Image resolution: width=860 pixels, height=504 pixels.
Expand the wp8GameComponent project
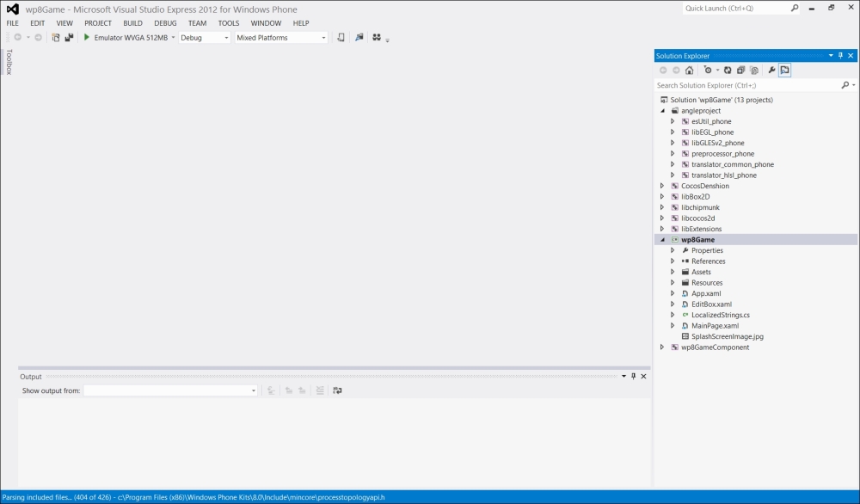pyautogui.click(x=662, y=347)
